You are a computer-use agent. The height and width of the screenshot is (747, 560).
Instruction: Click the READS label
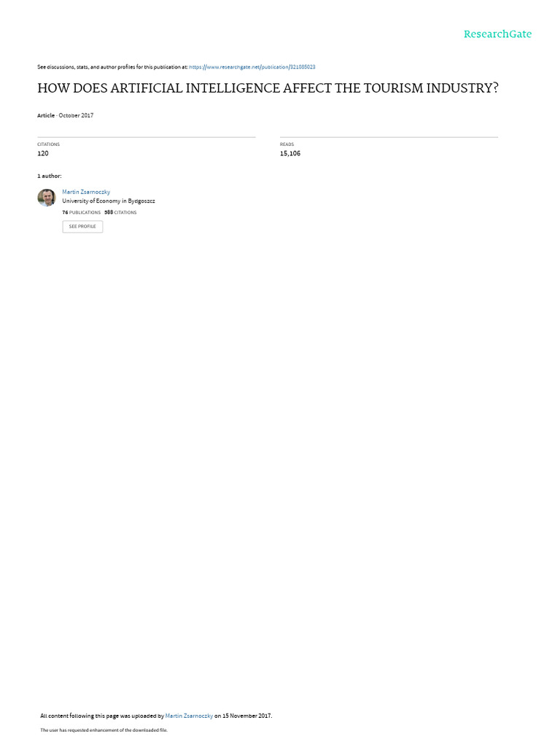[x=287, y=144]
